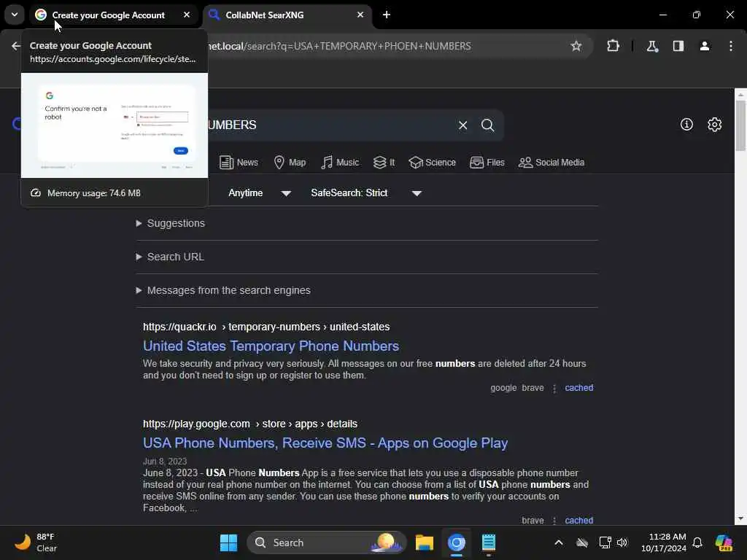Screen dimensions: 747x560
Task: Open the Chrome profile icon
Action: click(x=704, y=46)
